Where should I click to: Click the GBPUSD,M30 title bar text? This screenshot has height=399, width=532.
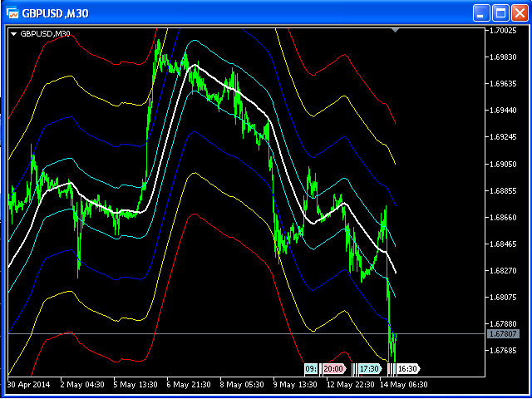tap(56, 13)
